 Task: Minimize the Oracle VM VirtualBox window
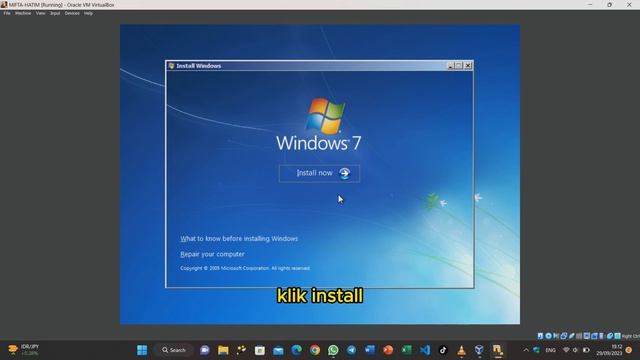coord(590,5)
